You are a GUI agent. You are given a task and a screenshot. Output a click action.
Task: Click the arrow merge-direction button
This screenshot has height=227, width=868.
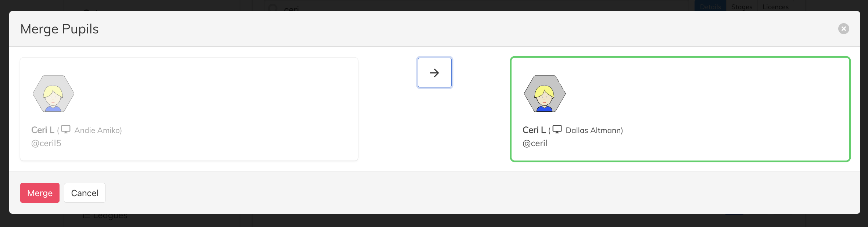[x=434, y=73]
